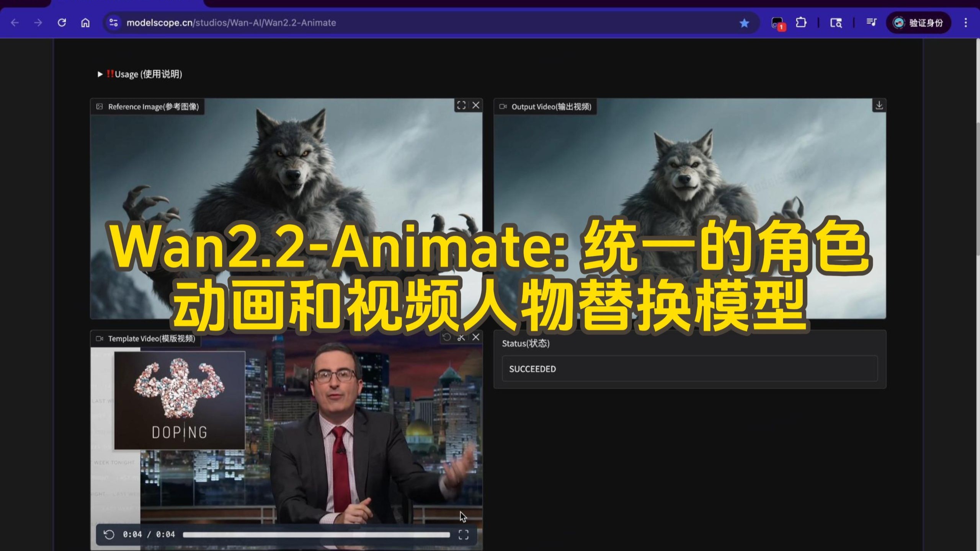Open site information in the address bar
This screenshot has height=551, width=980.
113,23
